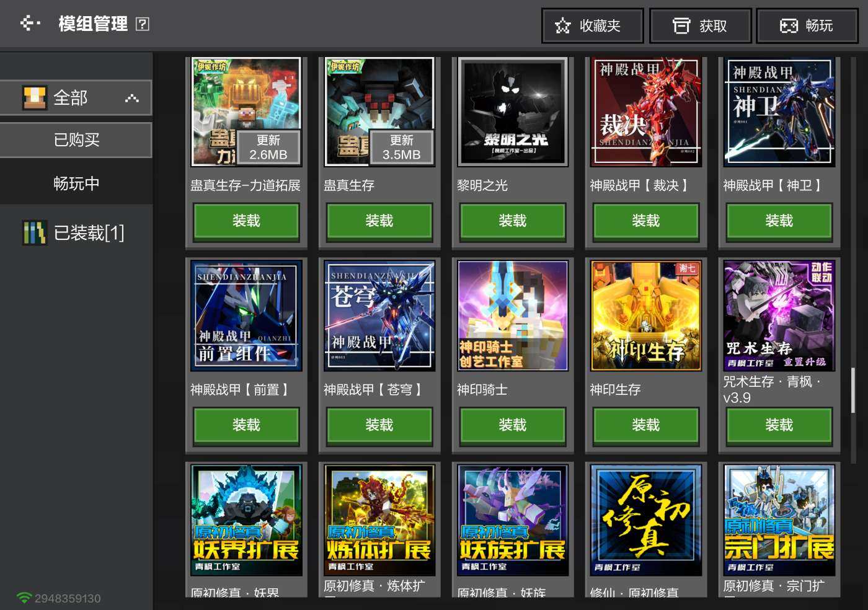The width and height of the screenshot is (868, 610).
Task: Select the 已购买 filter tab
Action: coord(76,140)
